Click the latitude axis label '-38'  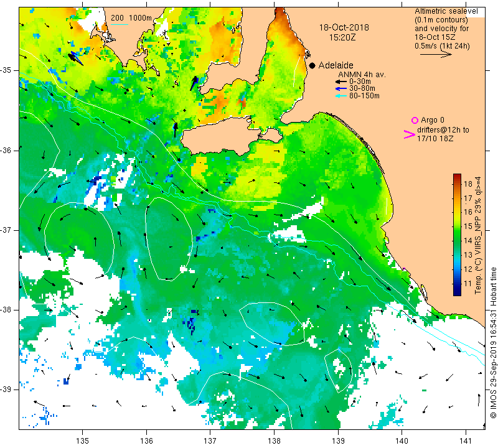(x=6, y=310)
